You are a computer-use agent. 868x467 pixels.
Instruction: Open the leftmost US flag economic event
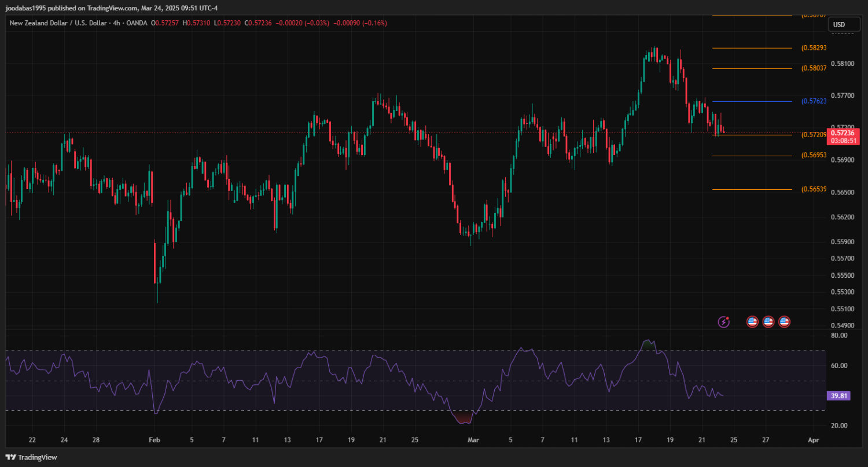pos(752,322)
